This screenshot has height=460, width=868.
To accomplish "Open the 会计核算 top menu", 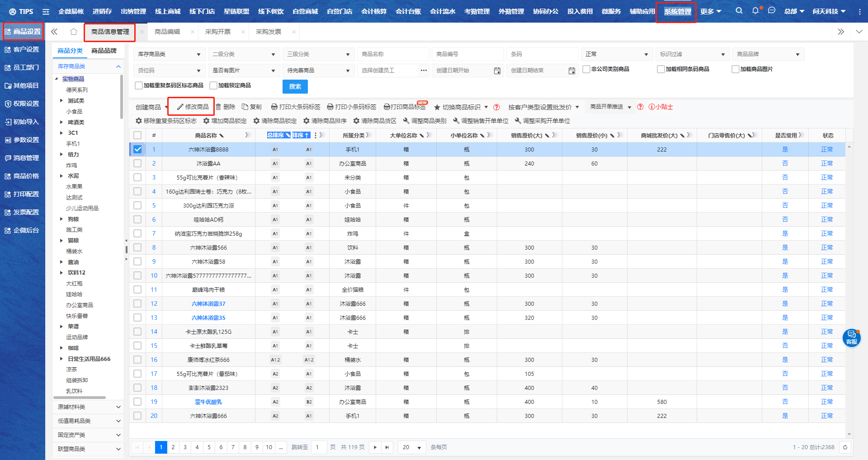I will coord(374,11).
